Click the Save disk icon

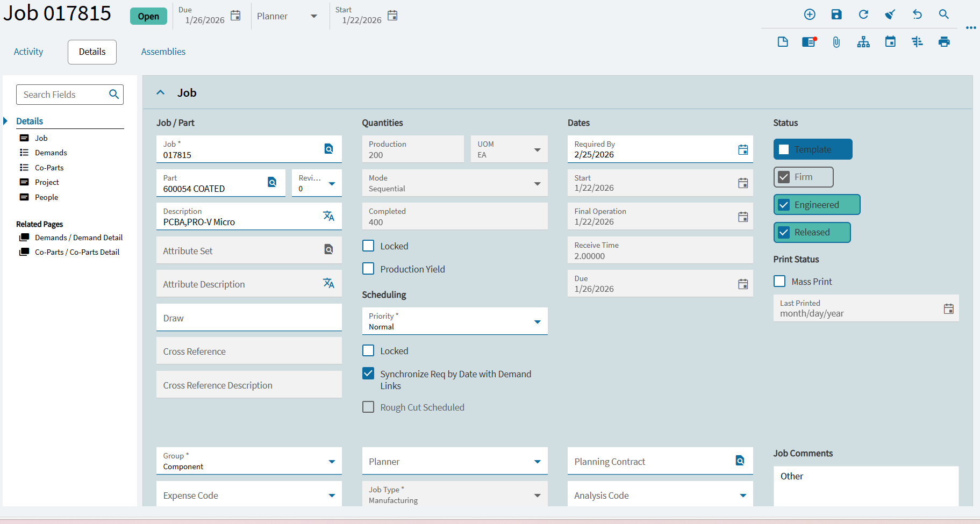click(836, 15)
